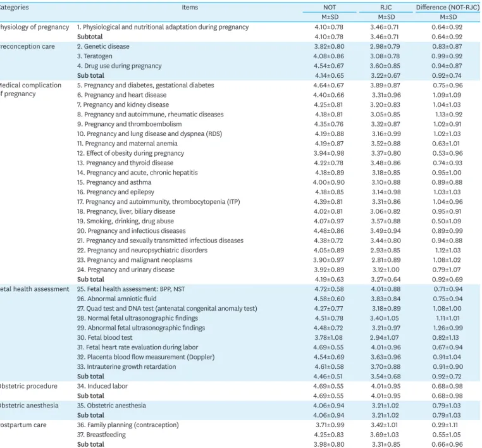Select '23. Pregnancy and malignant neoplasms'
This screenshot has height=448, width=482.
[x=135, y=260]
